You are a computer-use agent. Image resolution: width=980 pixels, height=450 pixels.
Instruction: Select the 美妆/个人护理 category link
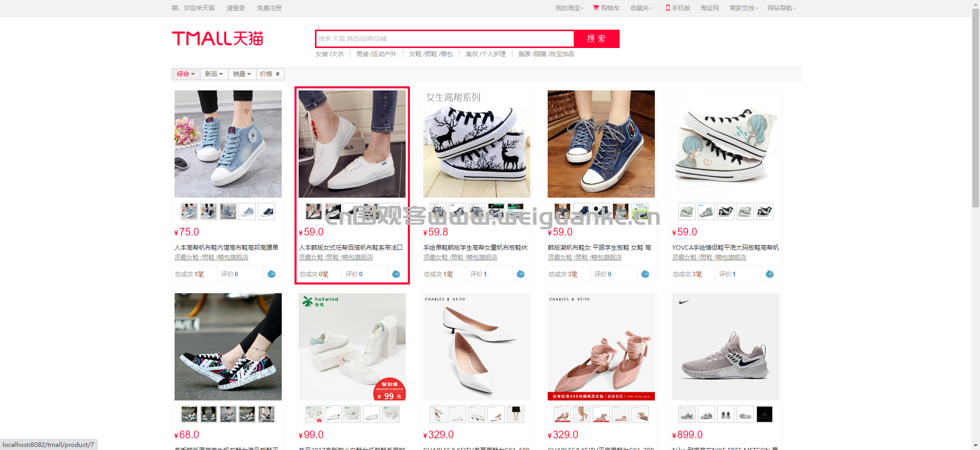point(485,54)
